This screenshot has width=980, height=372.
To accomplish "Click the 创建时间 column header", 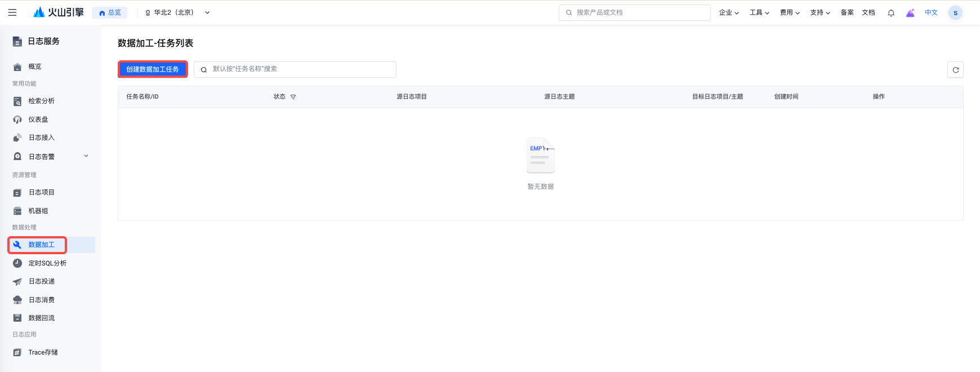I will click(786, 97).
